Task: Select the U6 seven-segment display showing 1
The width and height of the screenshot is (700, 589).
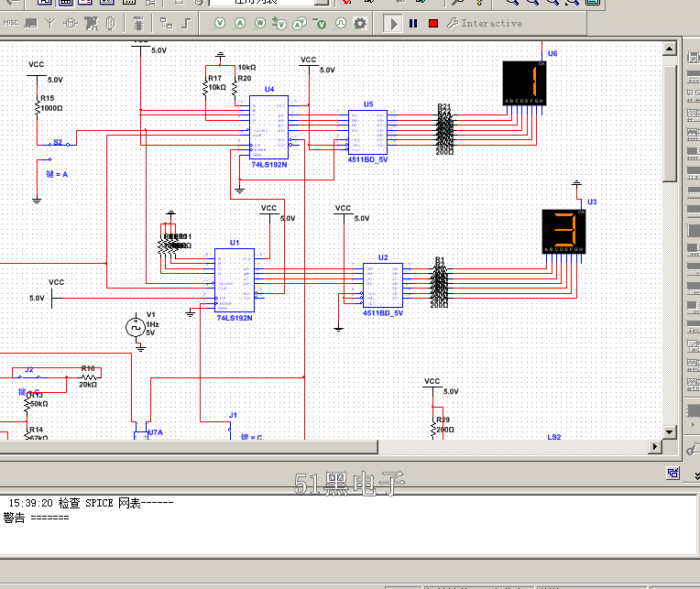Action: (524, 83)
